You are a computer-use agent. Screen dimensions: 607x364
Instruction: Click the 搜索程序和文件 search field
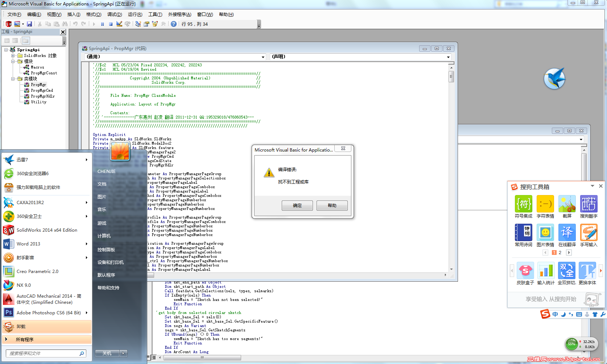tap(46, 353)
